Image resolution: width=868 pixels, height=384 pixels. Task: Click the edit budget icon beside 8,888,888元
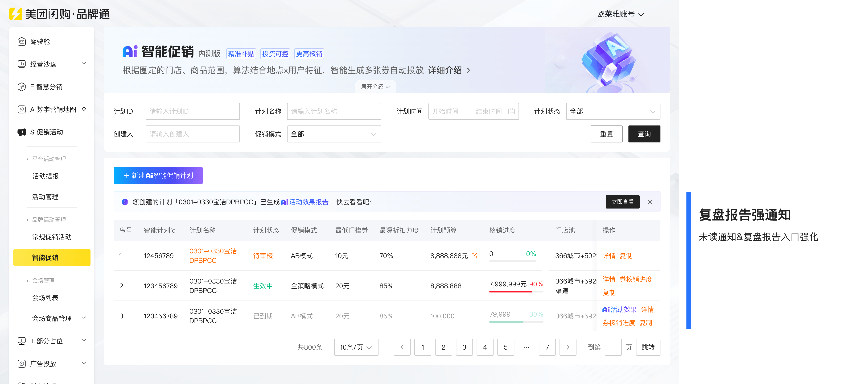[x=474, y=256]
